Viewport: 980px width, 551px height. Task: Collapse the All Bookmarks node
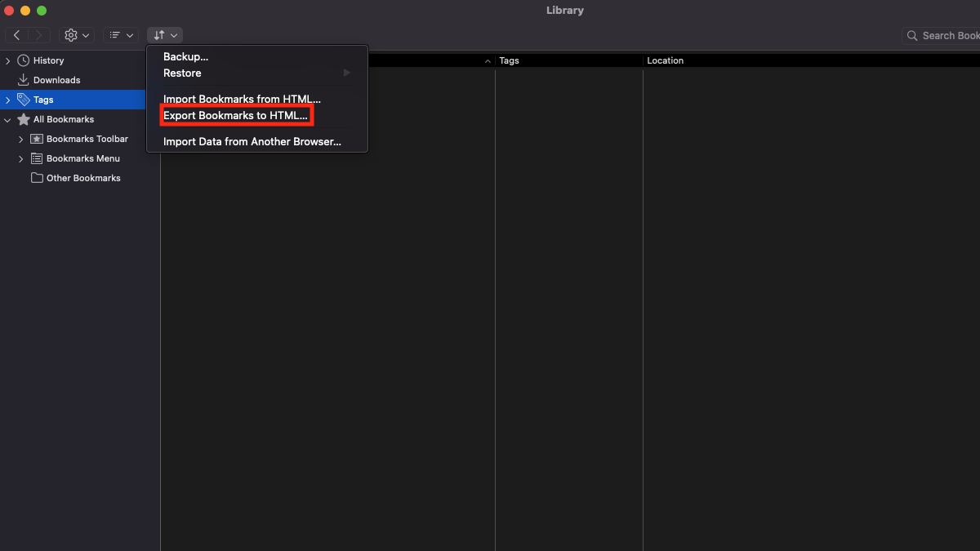pyautogui.click(x=8, y=119)
